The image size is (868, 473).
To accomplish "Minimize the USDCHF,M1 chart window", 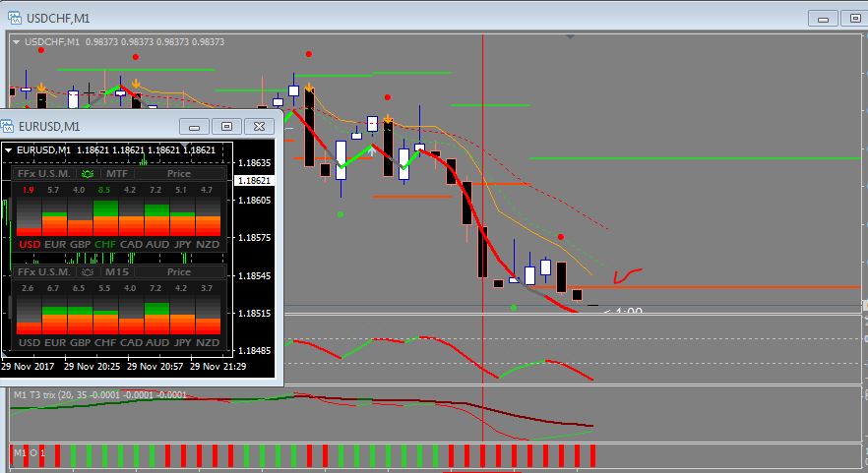I will point(823,19).
